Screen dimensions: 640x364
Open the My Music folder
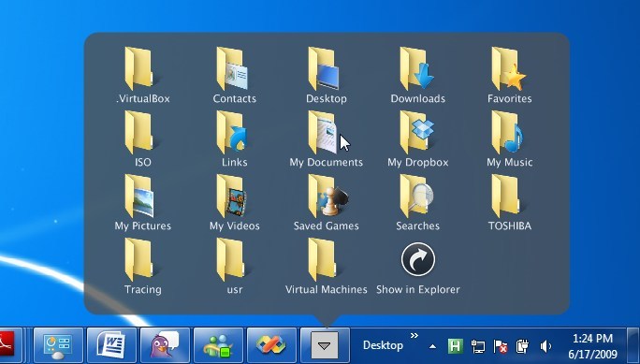click(x=509, y=138)
